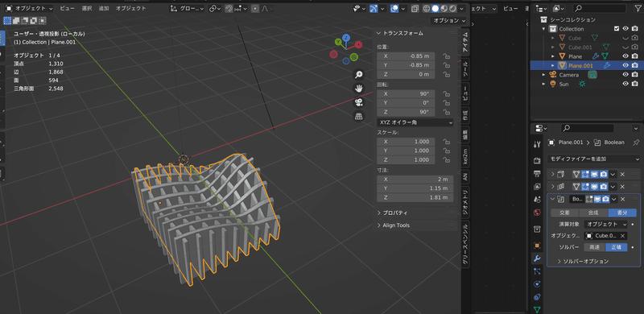This screenshot has width=644, height=314.
Task: Click the zoom magnifier viewport gizmo
Action: (x=359, y=74)
